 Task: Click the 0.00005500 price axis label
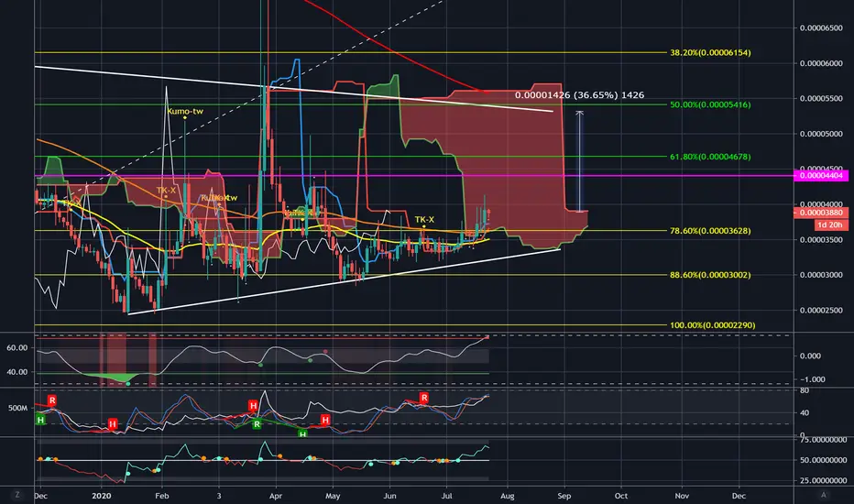821,99
